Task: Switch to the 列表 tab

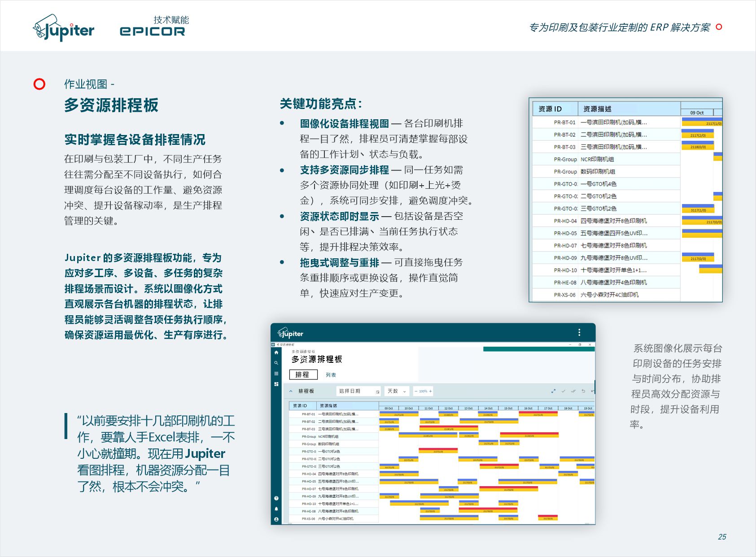Action: click(331, 375)
